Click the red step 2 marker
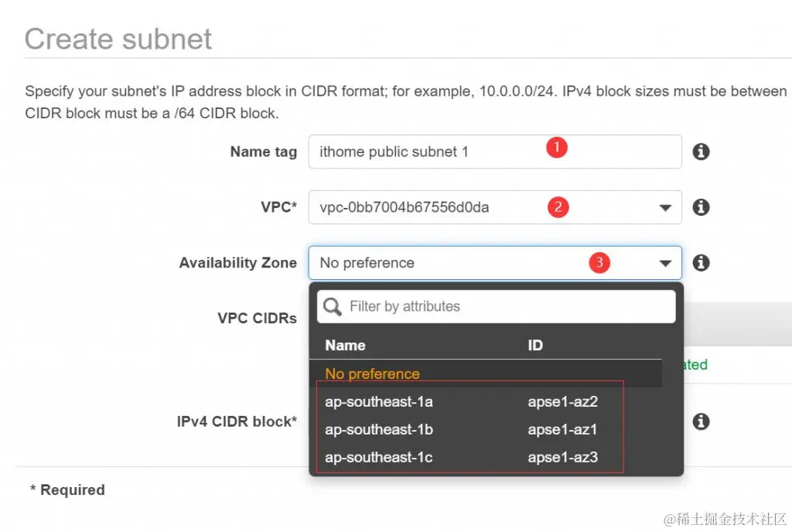This screenshot has width=792, height=532. pos(558,207)
